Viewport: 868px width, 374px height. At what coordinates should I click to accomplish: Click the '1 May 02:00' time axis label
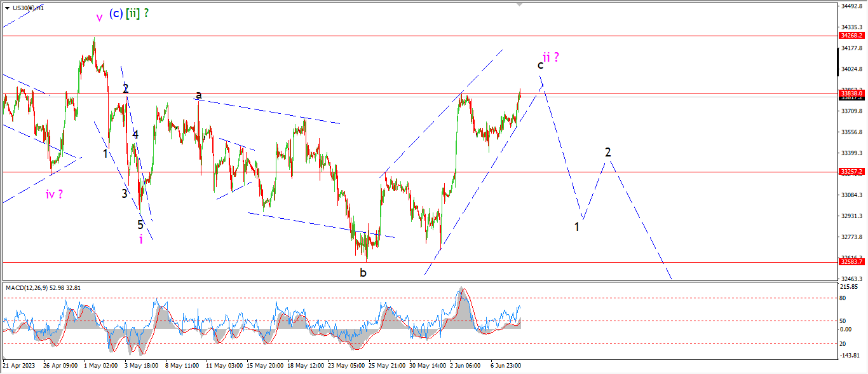click(102, 366)
